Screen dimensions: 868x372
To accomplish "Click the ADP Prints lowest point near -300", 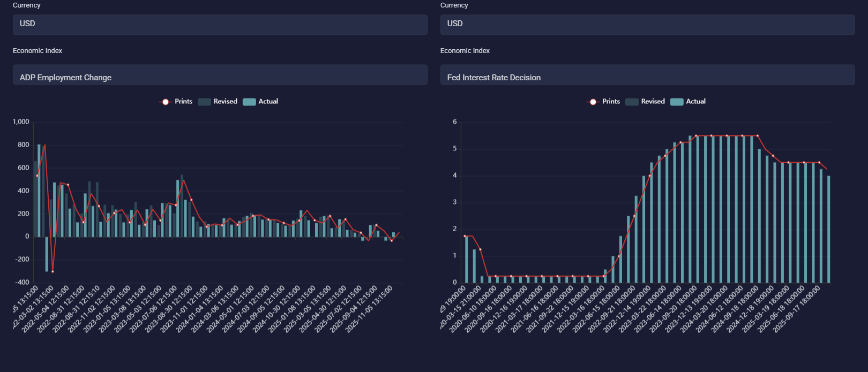I will (x=53, y=271).
